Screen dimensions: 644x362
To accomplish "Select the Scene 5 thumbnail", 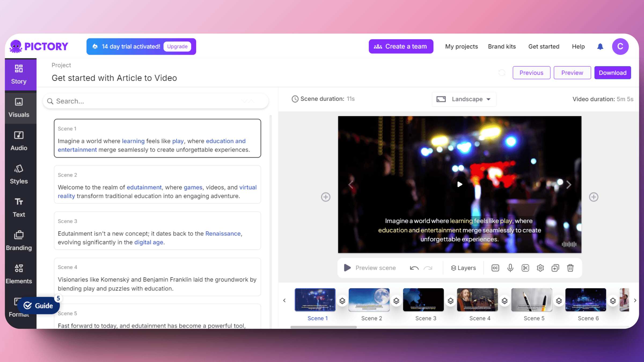I will (x=532, y=300).
